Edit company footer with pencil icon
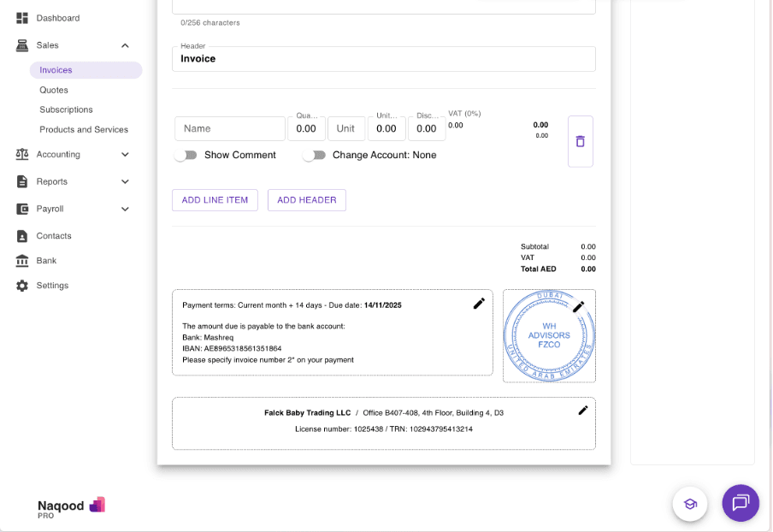 (x=582, y=411)
